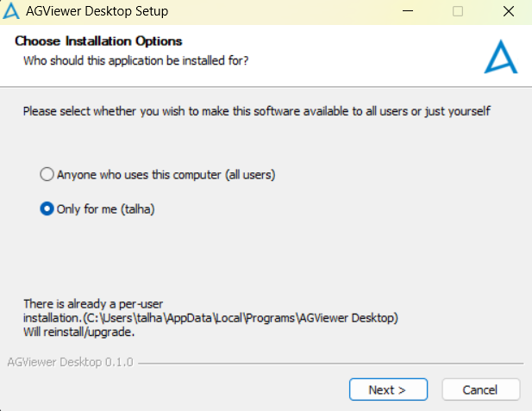Click the "There is already a per-user" notice
Image resolution: width=532 pixels, height=411 pixels.
(x=93, y=304)
